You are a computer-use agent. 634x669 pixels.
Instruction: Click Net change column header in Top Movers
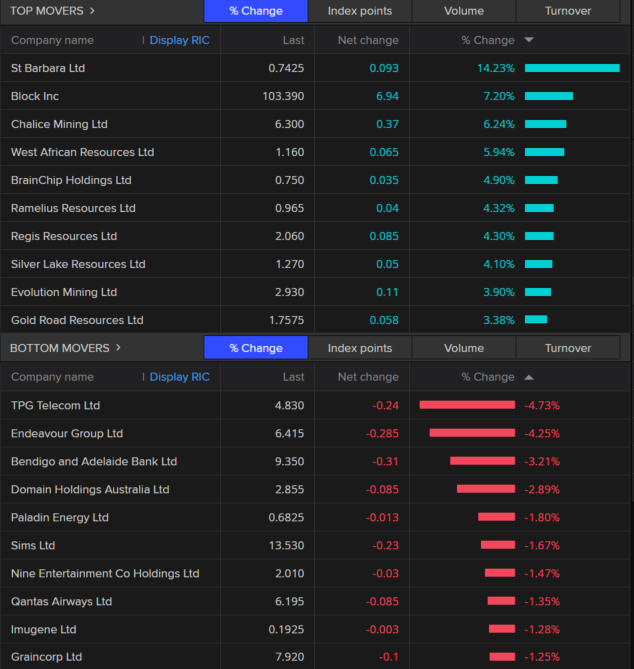368,40
